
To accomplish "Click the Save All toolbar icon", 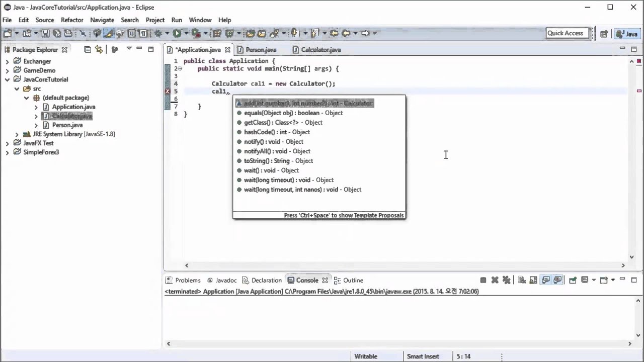I will coord(57,33).
